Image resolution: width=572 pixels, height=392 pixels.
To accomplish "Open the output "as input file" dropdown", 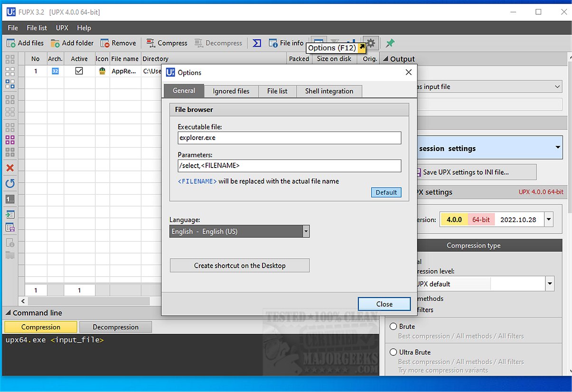I will click(490, 87).
